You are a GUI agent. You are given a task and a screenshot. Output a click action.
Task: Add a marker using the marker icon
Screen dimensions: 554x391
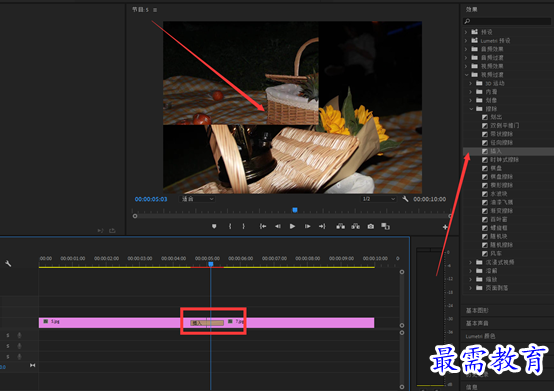point(214,226)
